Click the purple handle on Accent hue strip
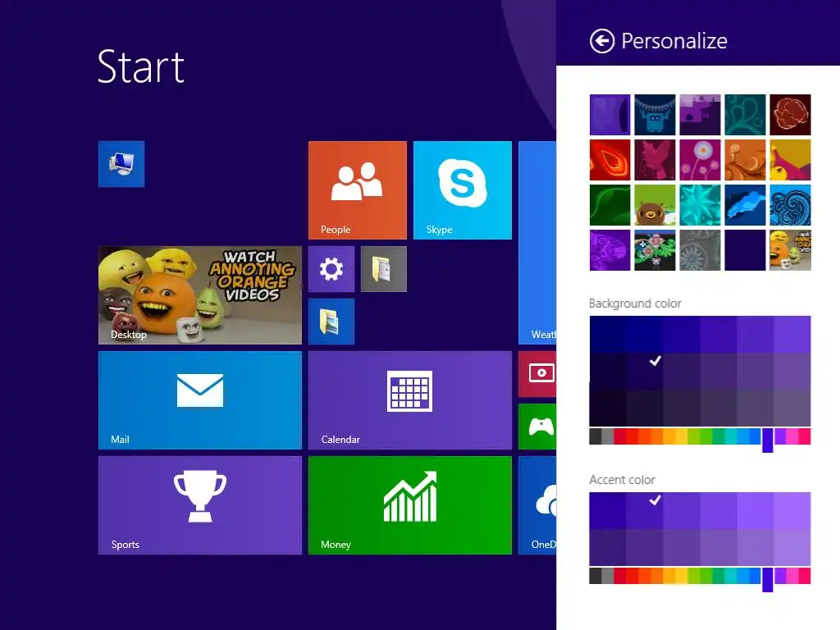840x630 pixels. (x=767, y=580)
